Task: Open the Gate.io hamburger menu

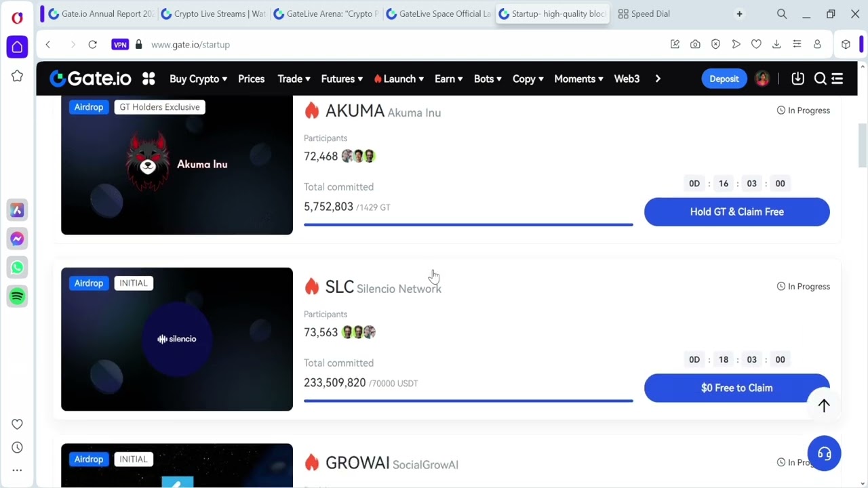Action: (x=837, y=79)
